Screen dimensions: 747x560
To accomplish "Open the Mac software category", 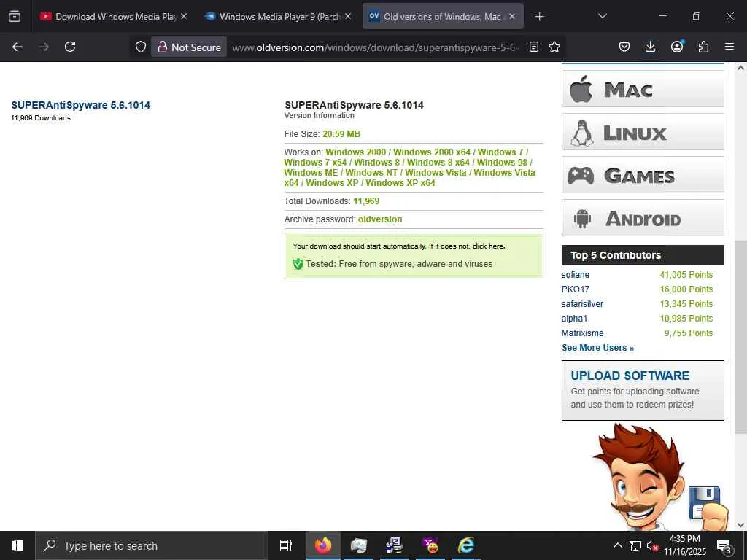I will [x=643, y=88].
